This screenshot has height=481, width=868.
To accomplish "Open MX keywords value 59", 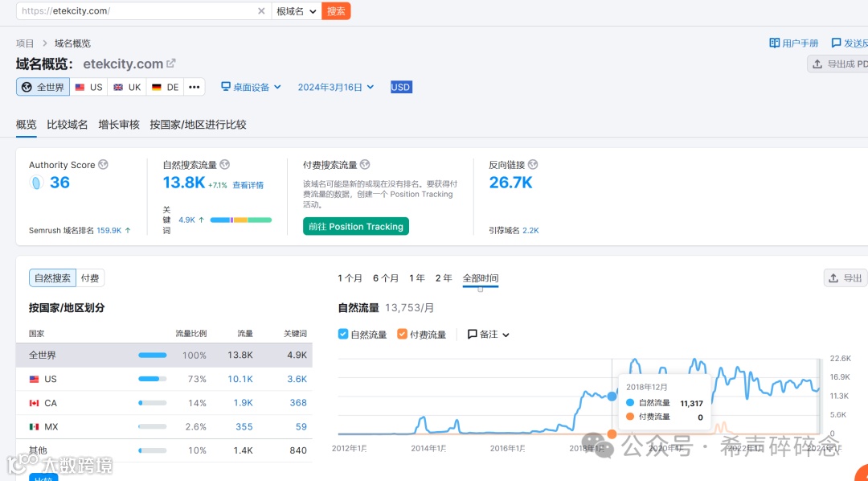I will (301, 426).
